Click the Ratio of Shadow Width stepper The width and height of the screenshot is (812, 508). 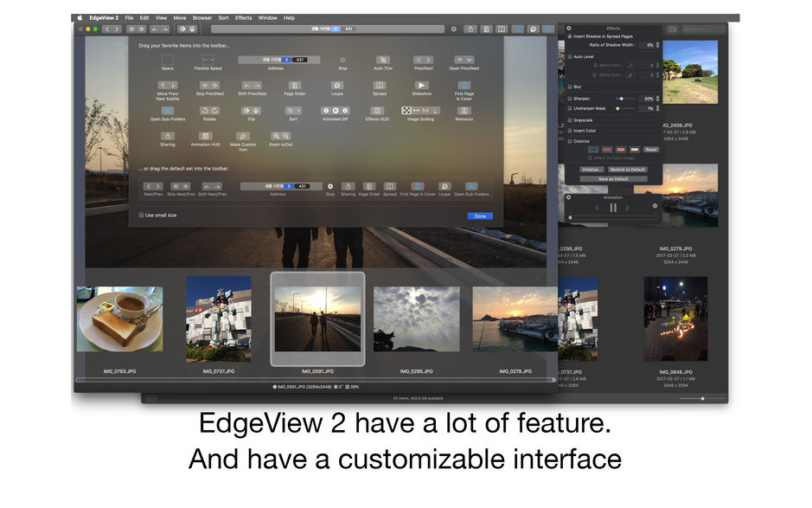(659, 44)
